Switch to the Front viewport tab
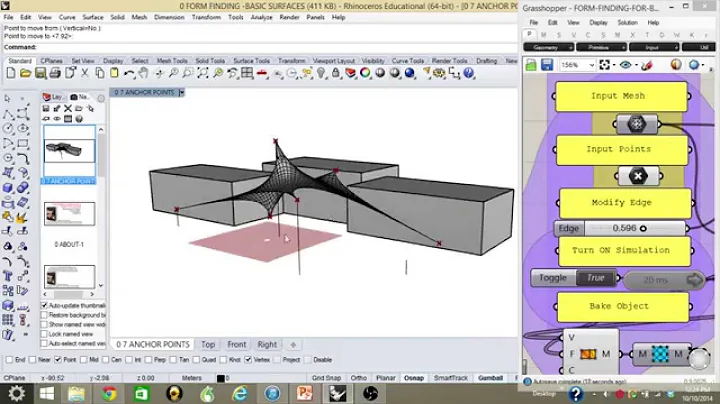This screenshot has height=404, width=720. 236,344
